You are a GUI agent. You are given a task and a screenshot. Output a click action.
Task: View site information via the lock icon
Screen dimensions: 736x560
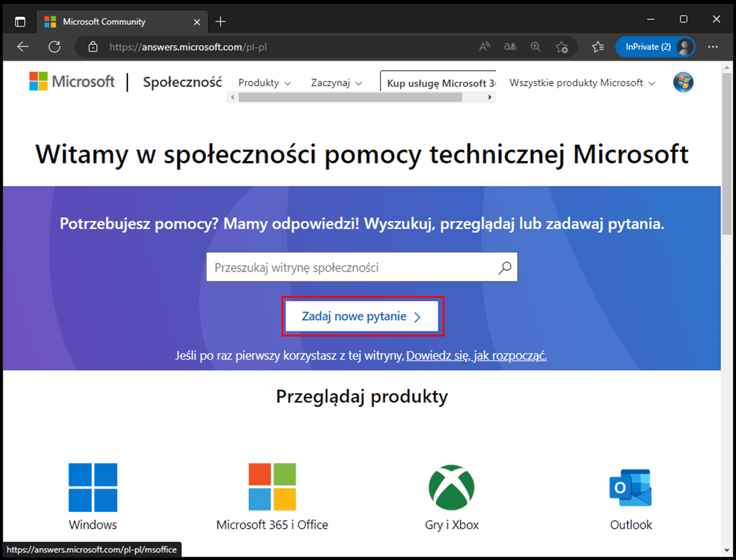[93, 47]
